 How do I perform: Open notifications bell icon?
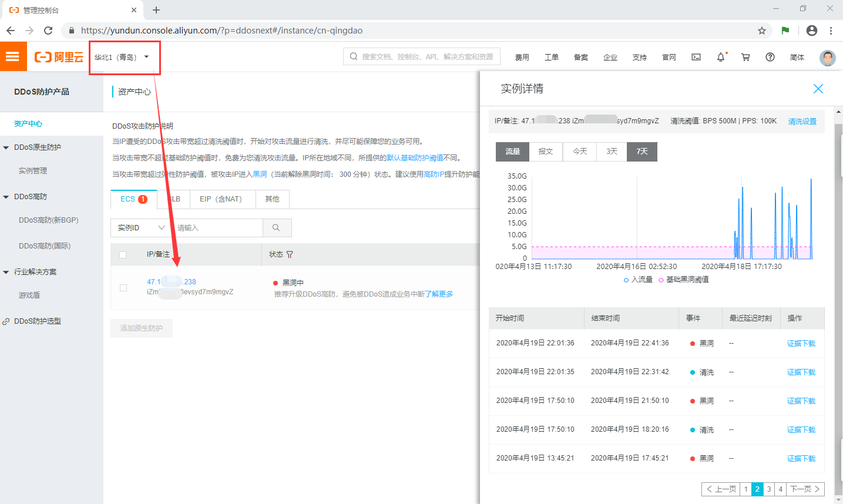pos(721,57)
